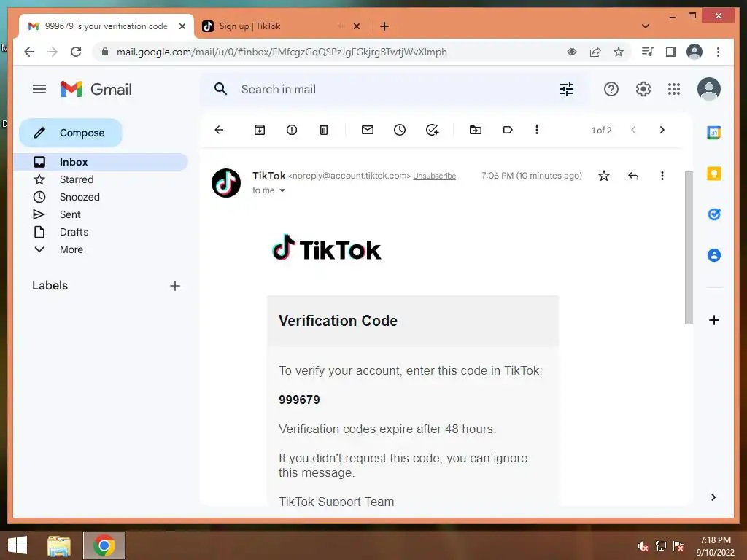Click muted volume tray icon

(643, 546)
